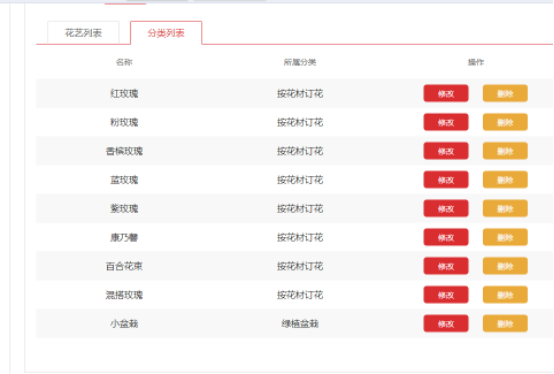The width and height of the screenshot is (554, 374).
Task: Modify the 百合花束 row
Action: (x=446, y=266)
